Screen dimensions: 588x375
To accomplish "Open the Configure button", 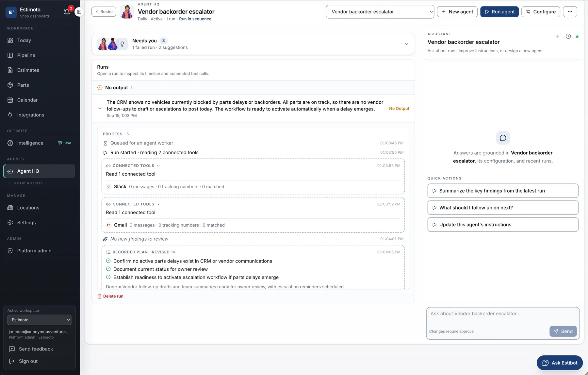I will coord(541,12).
